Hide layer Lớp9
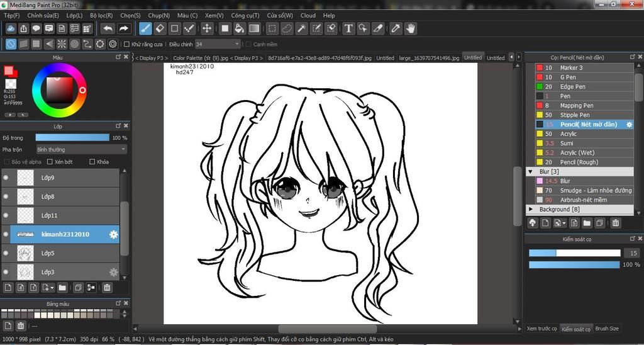 [x=6, y=178]
